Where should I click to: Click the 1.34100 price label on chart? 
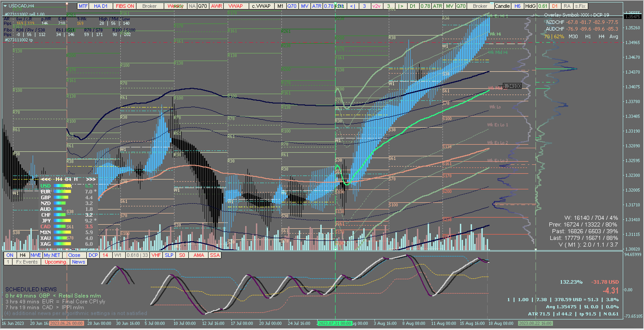[512, 86]
